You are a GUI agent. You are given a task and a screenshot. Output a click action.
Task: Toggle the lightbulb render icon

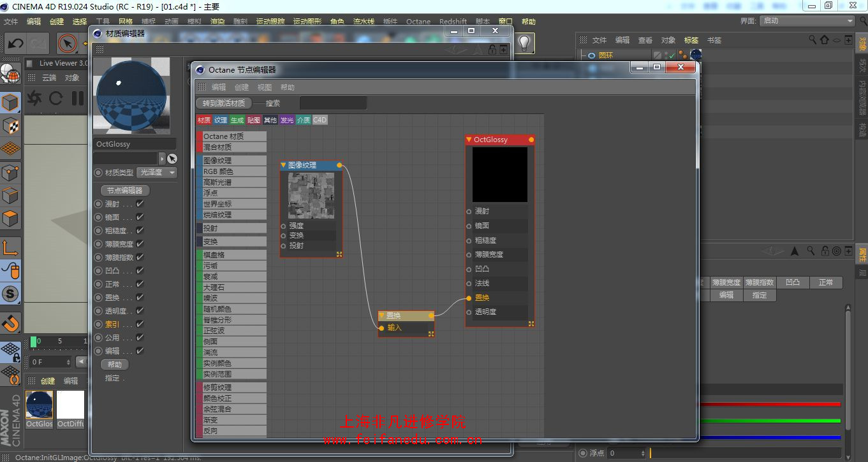[x=524, y=43]
